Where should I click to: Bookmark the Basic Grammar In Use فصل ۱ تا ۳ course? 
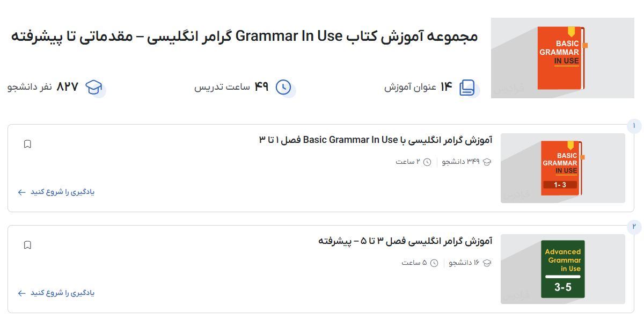point(27,143)
